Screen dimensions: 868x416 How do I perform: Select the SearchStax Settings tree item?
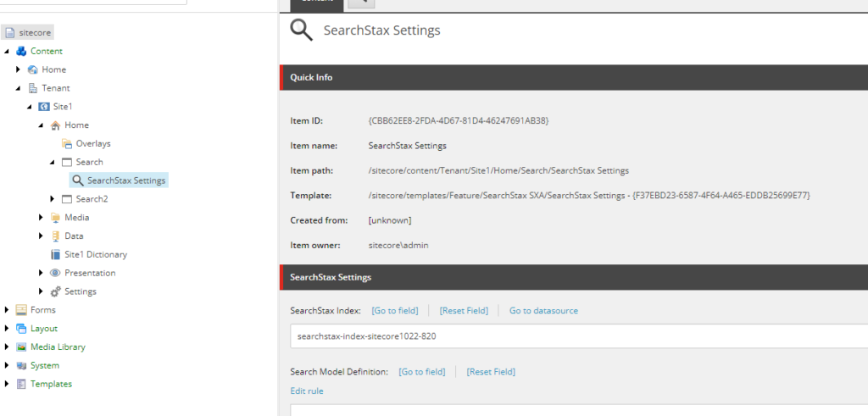click(126, 180)
